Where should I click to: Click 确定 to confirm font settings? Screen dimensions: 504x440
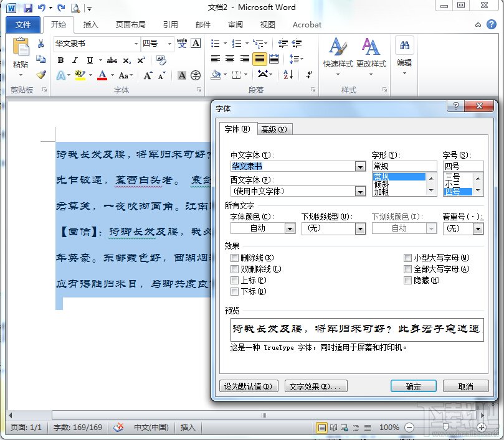[x=412, y=386]
